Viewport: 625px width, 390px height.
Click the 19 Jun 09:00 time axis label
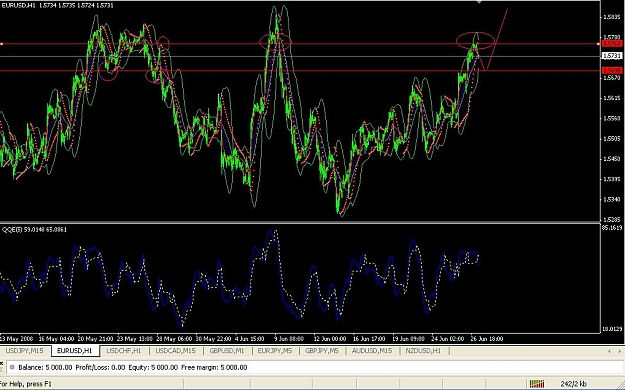[408, 339]
